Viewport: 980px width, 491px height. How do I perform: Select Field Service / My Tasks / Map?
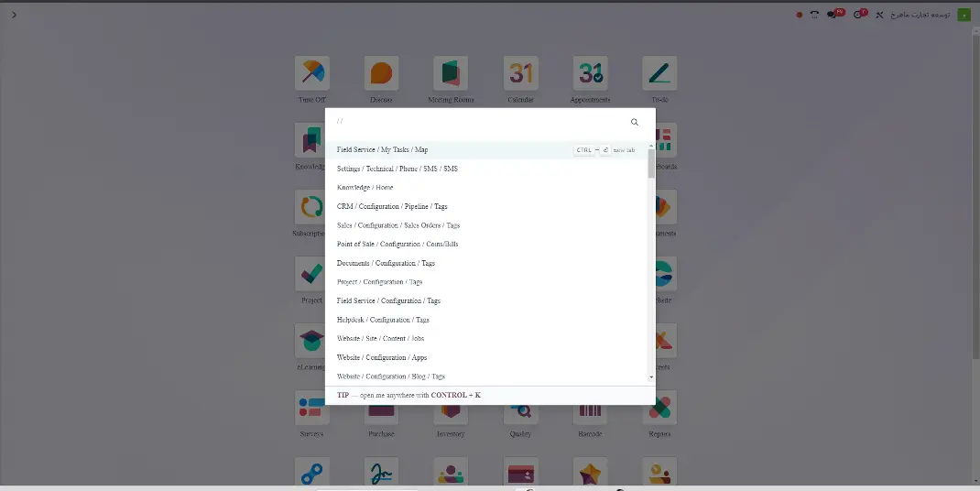coord(382,149)
